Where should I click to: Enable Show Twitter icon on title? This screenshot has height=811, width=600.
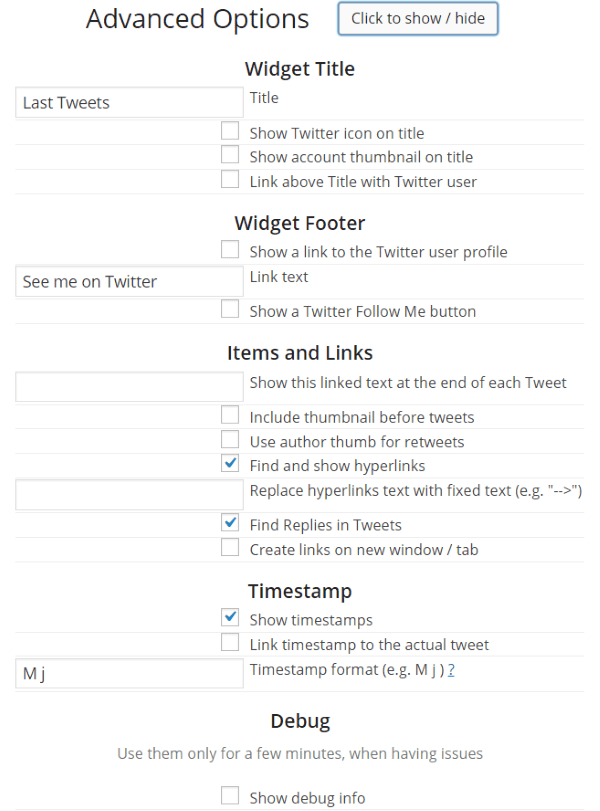click(229, 130)
